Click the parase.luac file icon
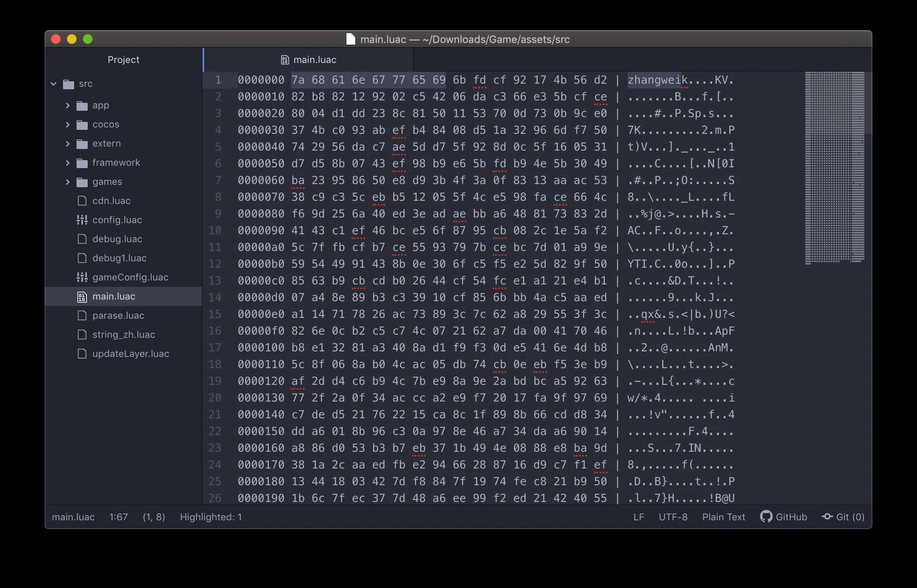Viewport: 917px width, 588px height. pyautogui.click(x=82, y=316)
